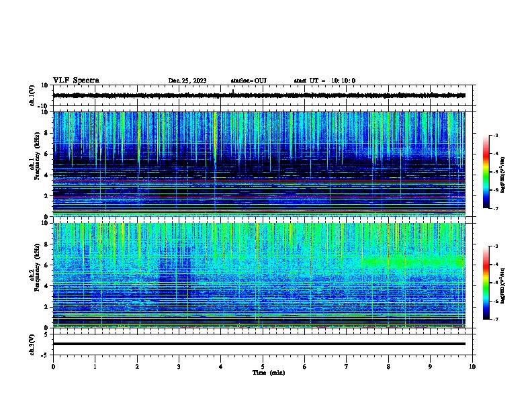This screenshot has height=411, width=532.
Task: Click the ch.2 "Frequency (kHz)" axis label
Action: (37, 267)
